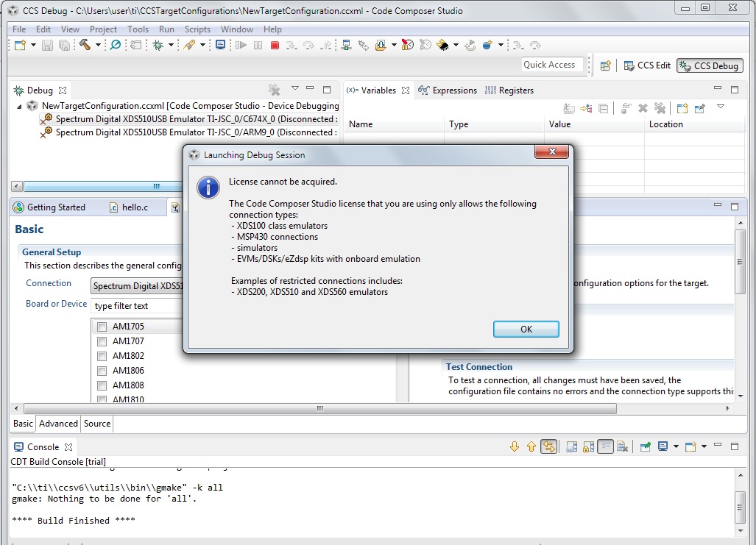Open the Quick Access search field
756x545 pixels.
(x=551, y=65)
